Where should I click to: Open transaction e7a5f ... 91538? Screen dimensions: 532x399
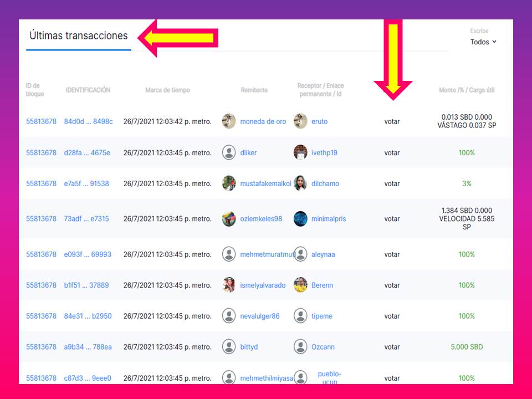click(86, 183)
